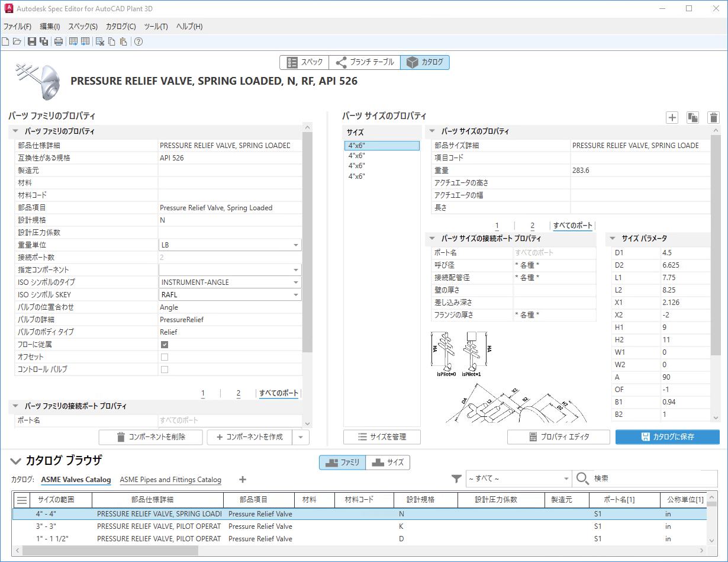Click the Paste clipboard toolbar icon
Image resolution: width=728 pixels, height=562 pixels.
point(123,41)
